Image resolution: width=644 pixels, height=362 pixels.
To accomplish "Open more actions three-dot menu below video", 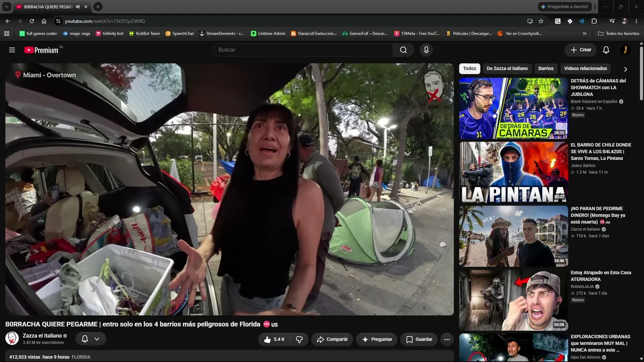I will tap(447, 339).
